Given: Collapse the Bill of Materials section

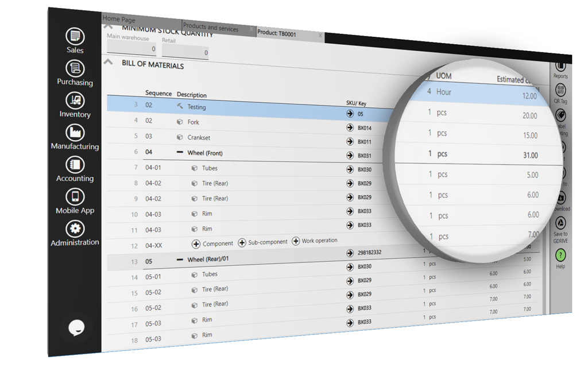Looking at the screenshot, I should click(108, 63).
